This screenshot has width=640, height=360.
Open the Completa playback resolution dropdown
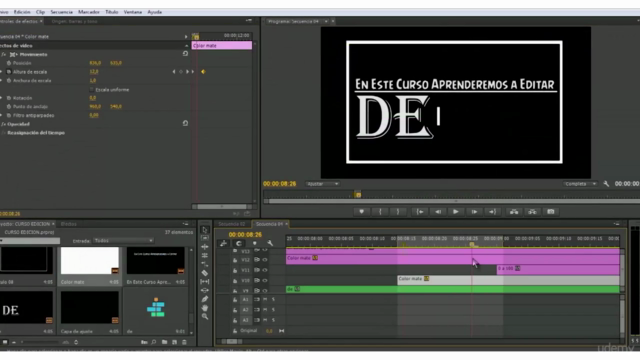(580, 184)
